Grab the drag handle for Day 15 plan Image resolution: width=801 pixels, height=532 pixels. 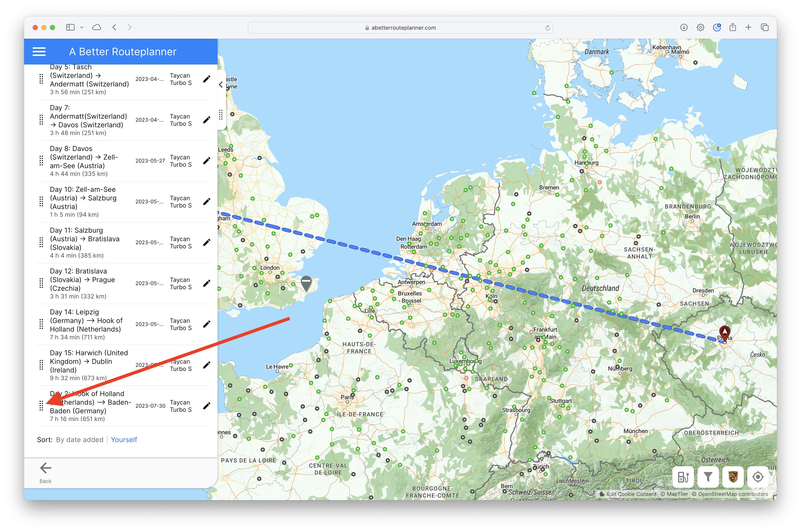click(x=41, y=365)
